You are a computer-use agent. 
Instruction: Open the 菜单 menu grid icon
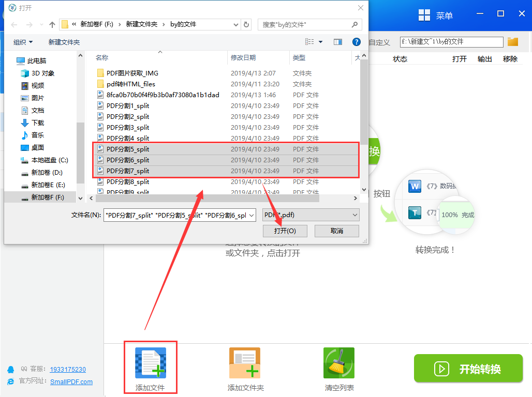(x=424, y=16)
